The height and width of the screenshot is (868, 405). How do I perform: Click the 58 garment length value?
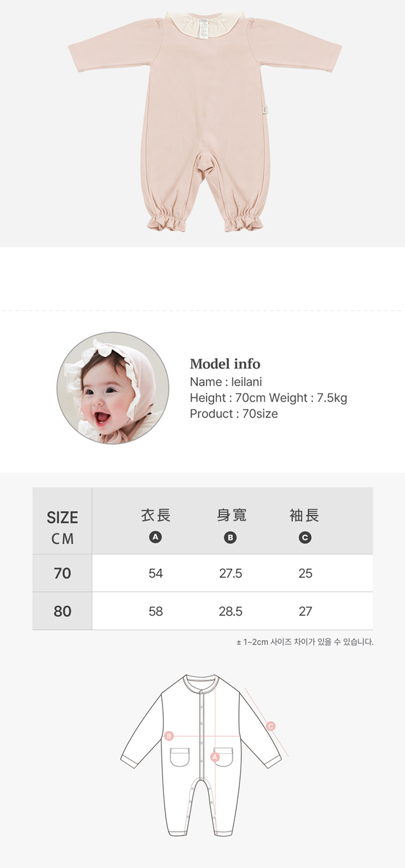tap(156, 611)
